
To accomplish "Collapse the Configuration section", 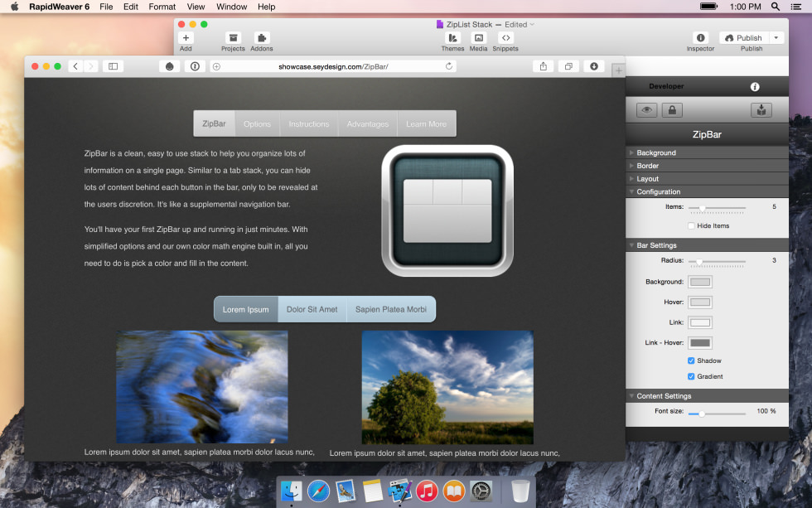I will (x=707, y=191).
